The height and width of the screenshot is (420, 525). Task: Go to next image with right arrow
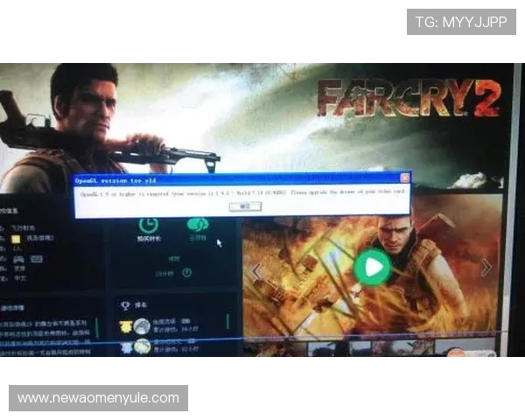[486, 267]
